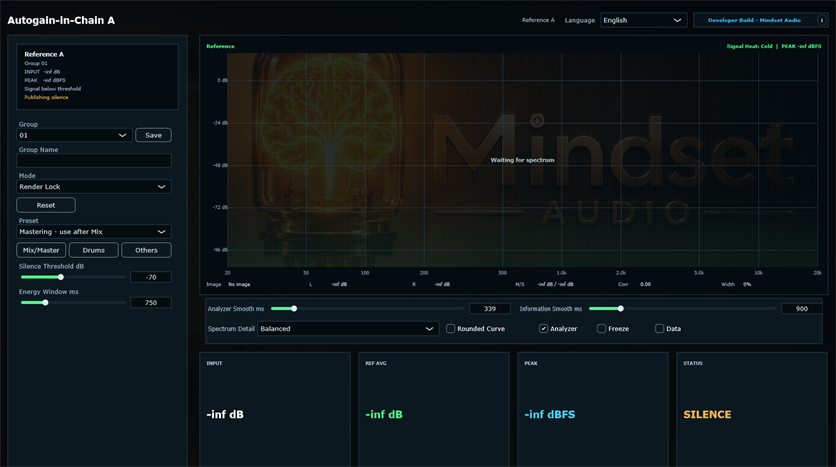Click the PEAK -inf dBFS readout in spectrum header
The width and height of the screenshot is (836, 467).
click(x=801, y=46)
